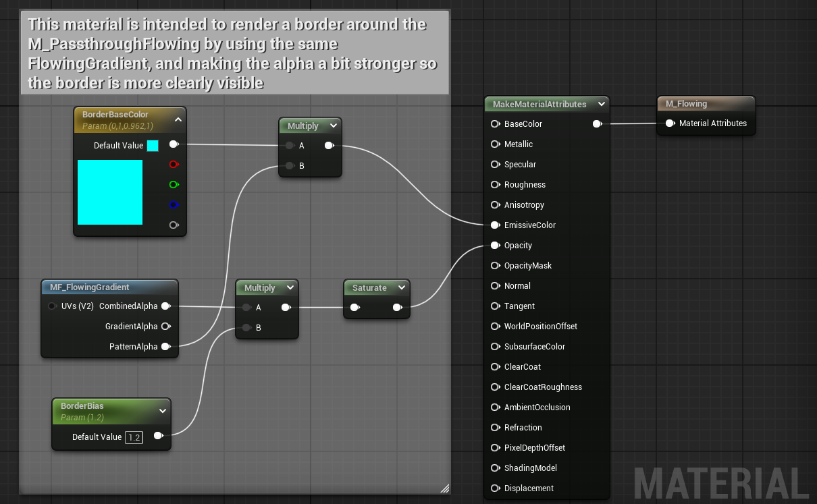Click the Material Attributes input pin on M_Flowing
This screenshot has height=504, width=817.
668,123
